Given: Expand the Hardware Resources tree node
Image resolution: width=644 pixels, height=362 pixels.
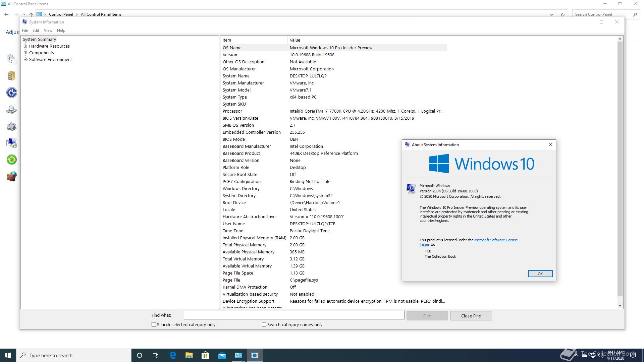Looking at the screenshot, I should pos(25,46).
